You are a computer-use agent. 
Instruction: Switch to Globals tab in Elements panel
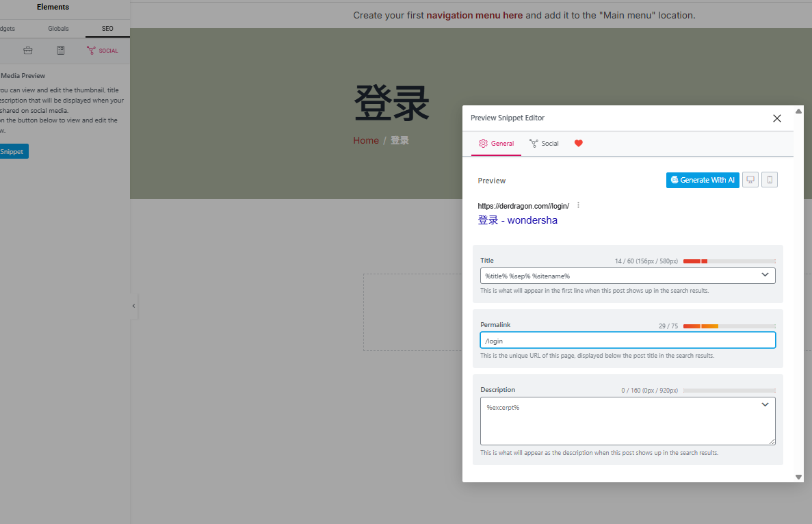[x=58, y=29]
